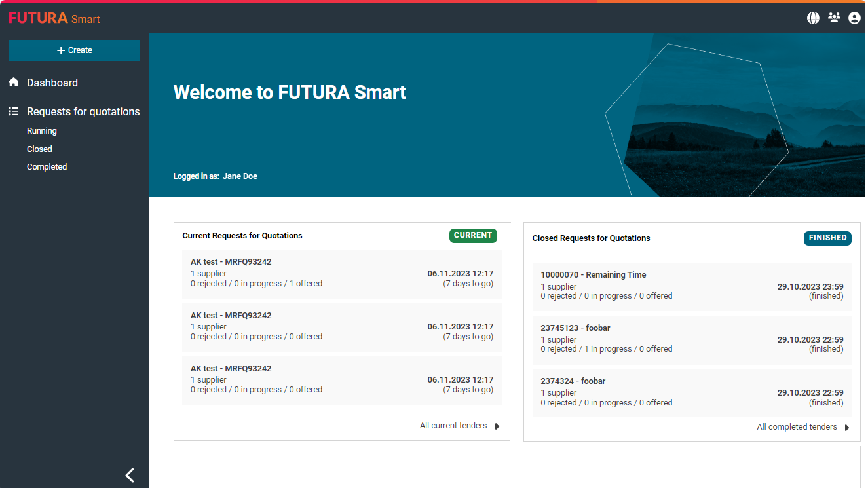Click the FUTURA Smart logo
This screenshot has width=868, height=488.
click(x=54, y=18)
